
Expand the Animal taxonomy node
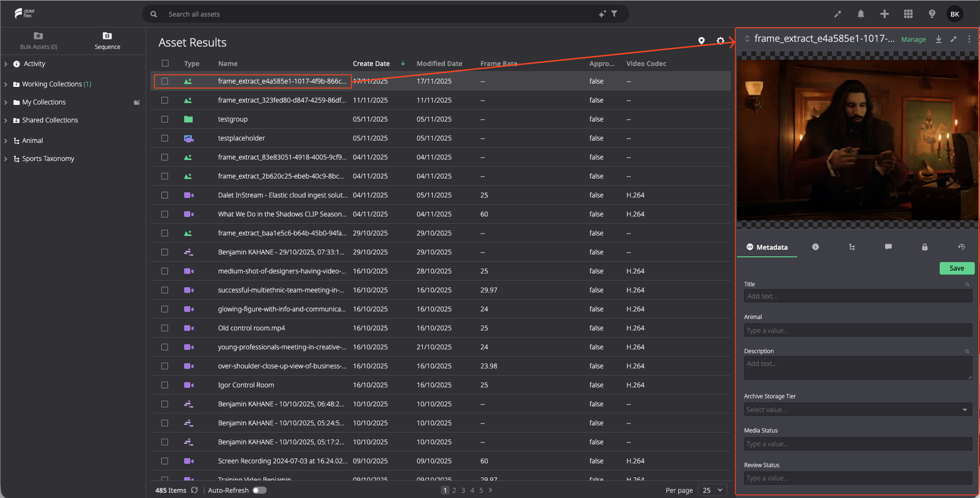click(x=6, y=141)
